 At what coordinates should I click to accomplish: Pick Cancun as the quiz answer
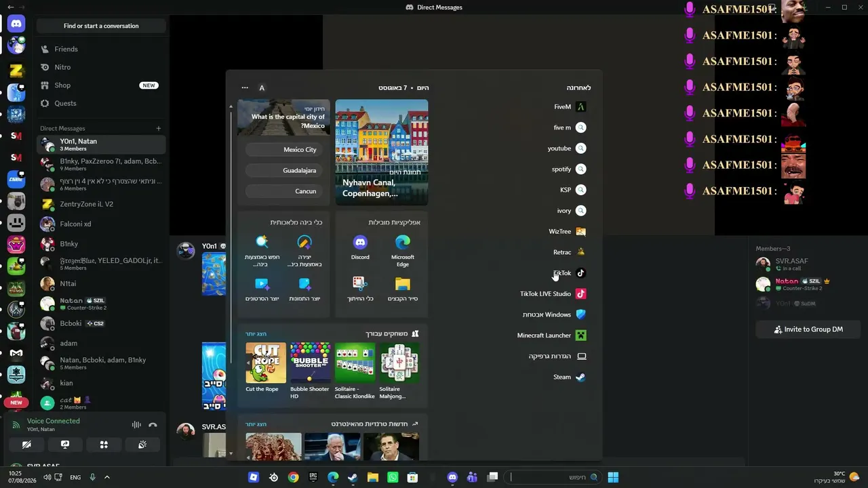[x=283, y=191]
